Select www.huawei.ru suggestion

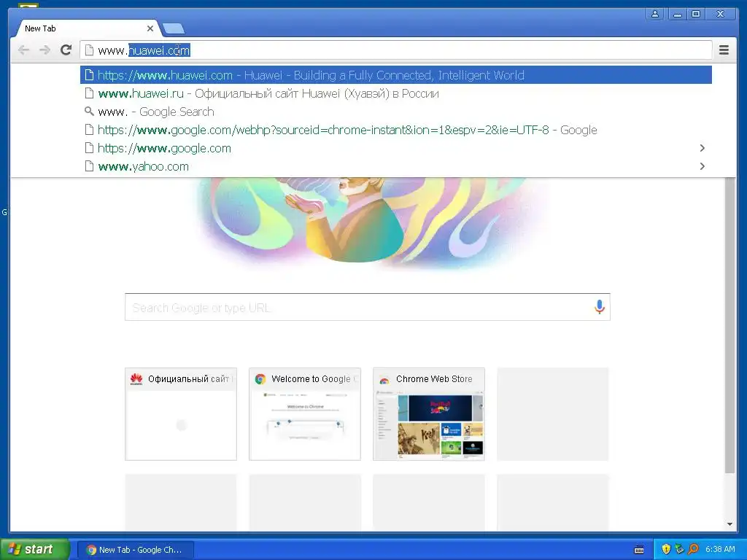[396, 93]
